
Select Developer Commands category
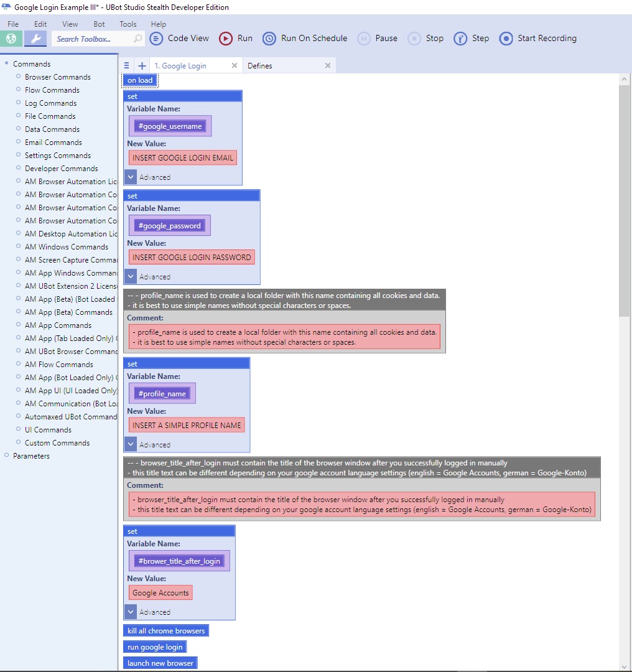coord(62,169)
